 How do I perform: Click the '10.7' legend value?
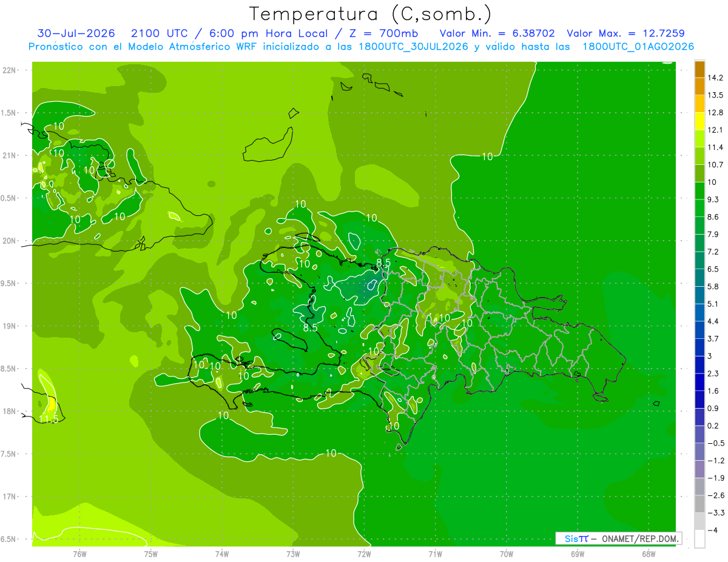715,165
